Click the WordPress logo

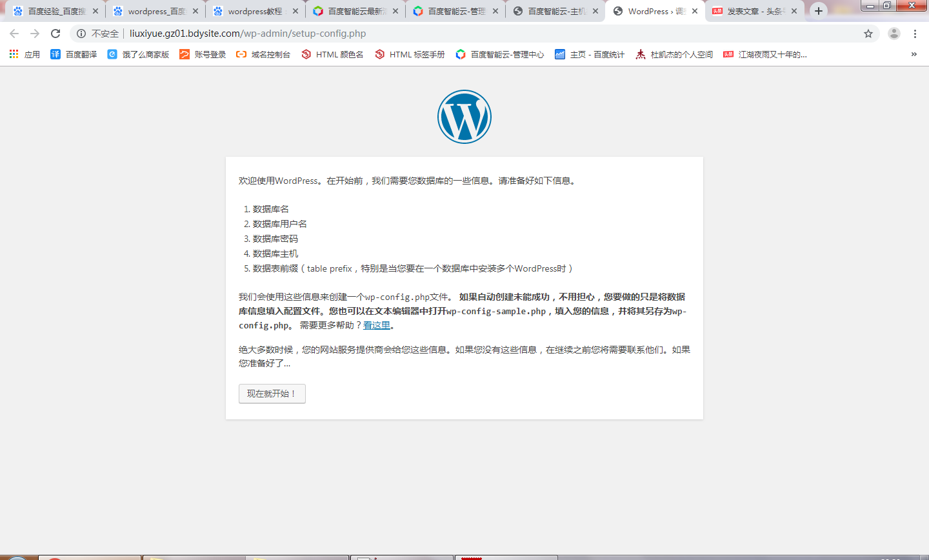[x=464, y=117]
